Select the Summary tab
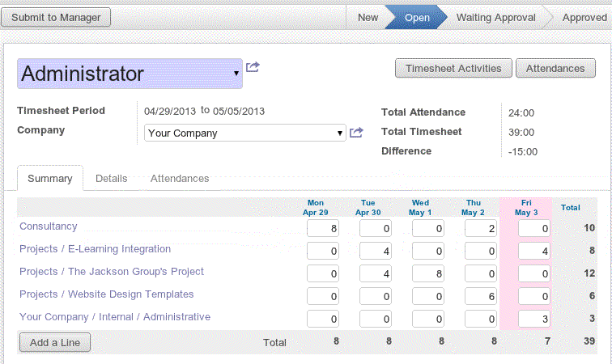The image size is (612, 364). (50, 178)
